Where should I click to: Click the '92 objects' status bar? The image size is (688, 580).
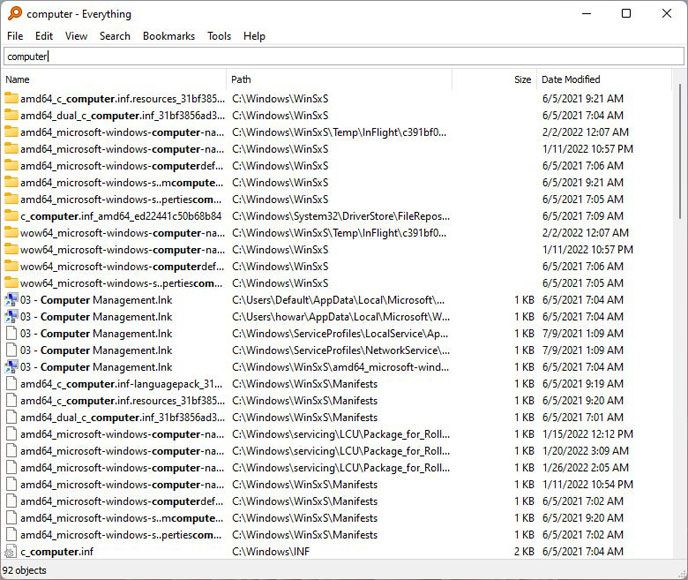[28, 571]
